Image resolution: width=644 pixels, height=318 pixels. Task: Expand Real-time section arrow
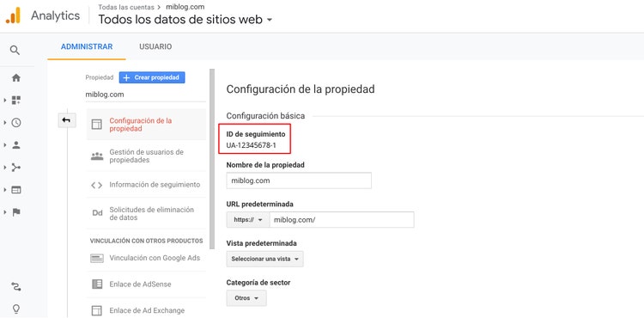click(5, 122)
